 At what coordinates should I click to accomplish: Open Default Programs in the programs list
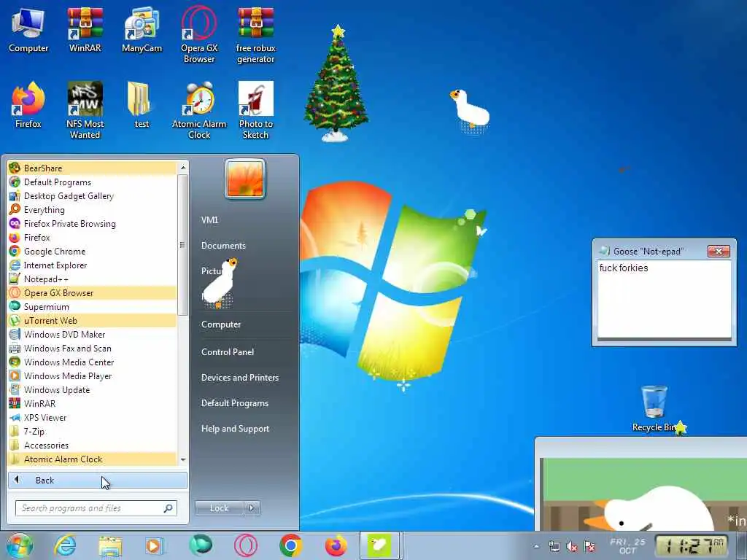[92, 182]
